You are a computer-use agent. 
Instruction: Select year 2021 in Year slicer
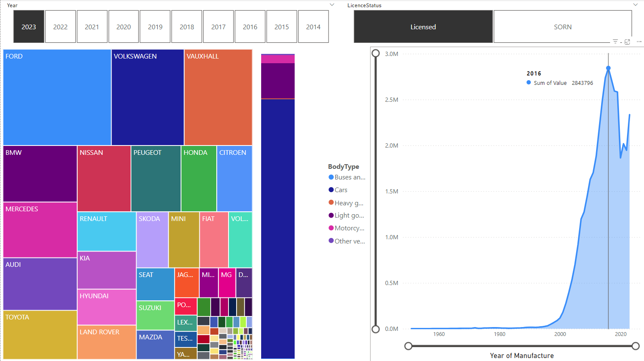[92, 27]
